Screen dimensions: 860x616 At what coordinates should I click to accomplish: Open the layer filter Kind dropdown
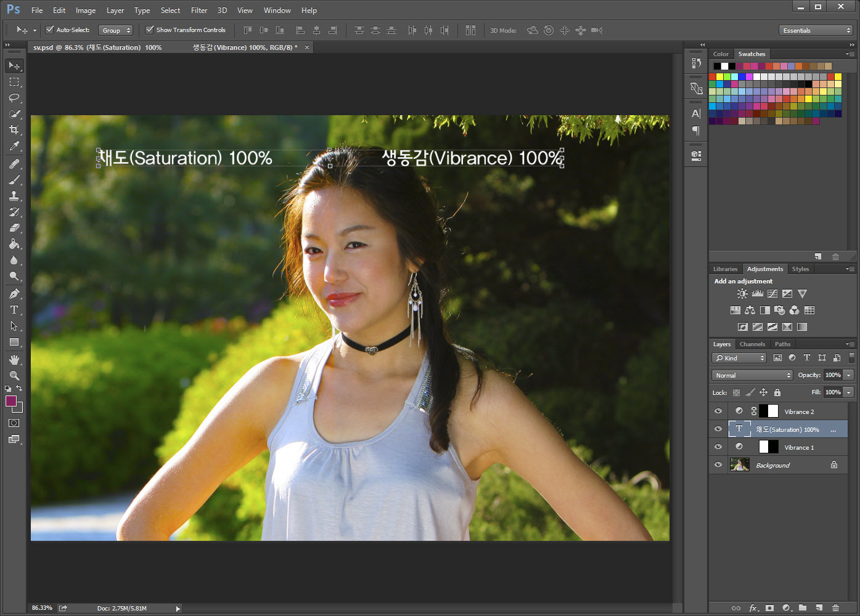739,358
